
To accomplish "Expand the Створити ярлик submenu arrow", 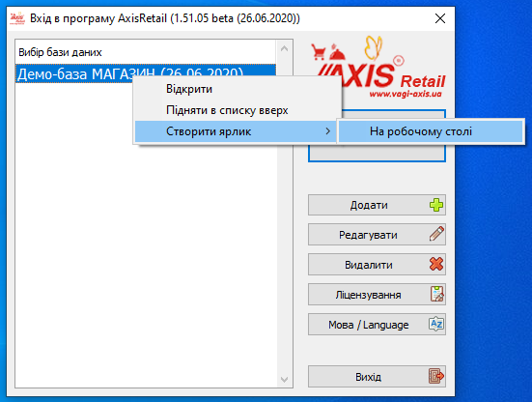I will 327,131.
